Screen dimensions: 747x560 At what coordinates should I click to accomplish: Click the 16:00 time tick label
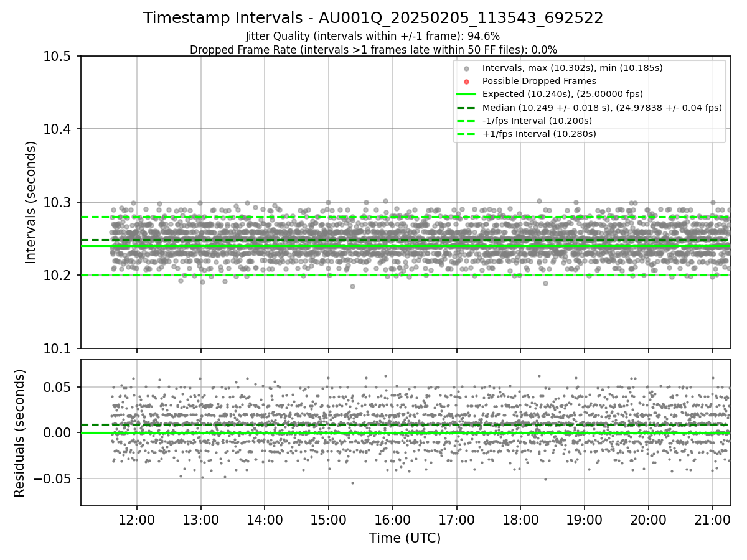coord(393,519)
